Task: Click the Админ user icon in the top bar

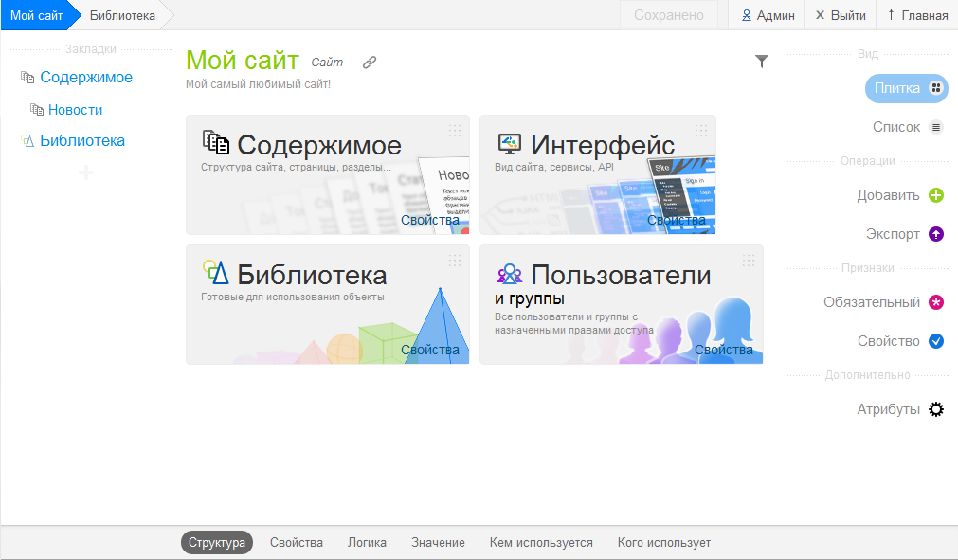Action: [x=746, y=15]
